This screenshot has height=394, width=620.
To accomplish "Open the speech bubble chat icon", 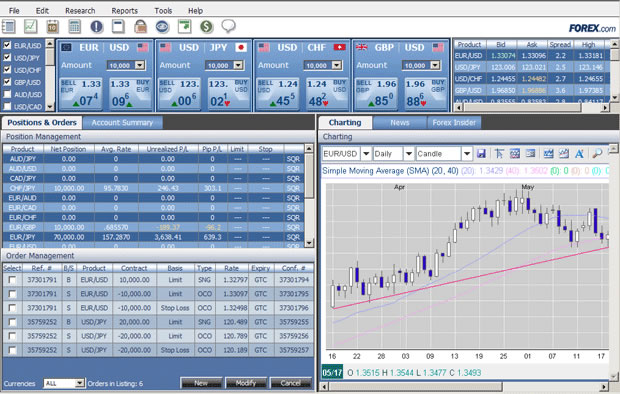I will tap(229, 27).
